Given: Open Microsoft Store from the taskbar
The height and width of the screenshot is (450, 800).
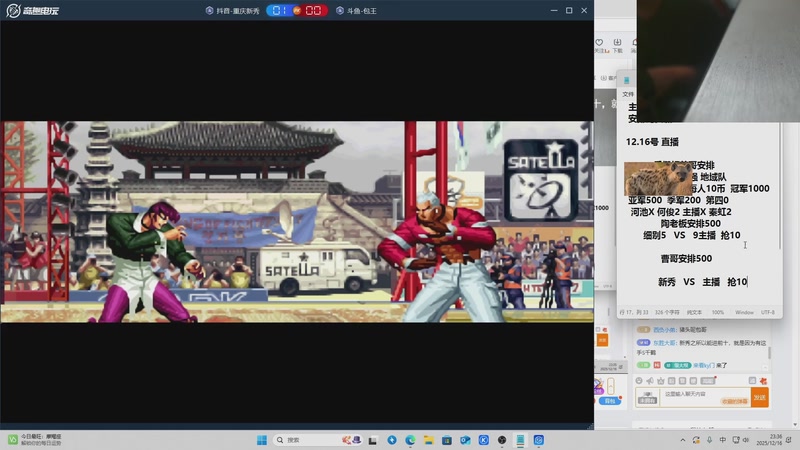Looking at the screenshot, I should [x=447, y=440].
